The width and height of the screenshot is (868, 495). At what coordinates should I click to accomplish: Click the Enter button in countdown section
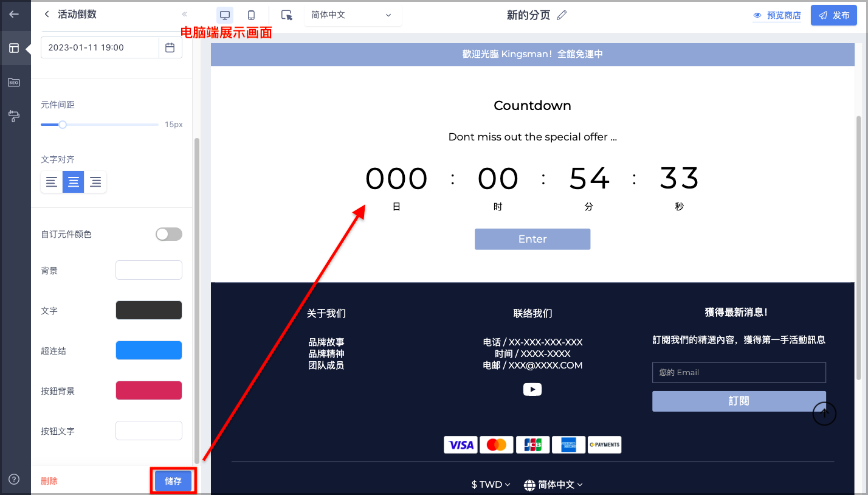[532, 239]
